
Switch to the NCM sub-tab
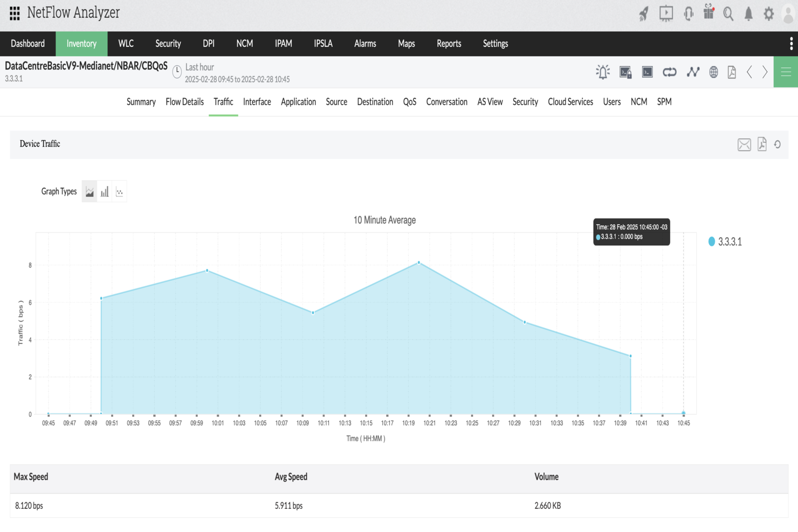click(639, 102)
